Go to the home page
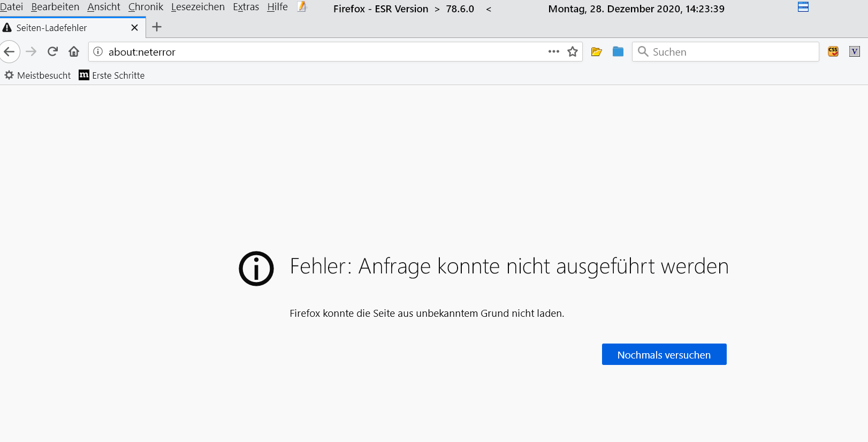 (x=74, y=52)
